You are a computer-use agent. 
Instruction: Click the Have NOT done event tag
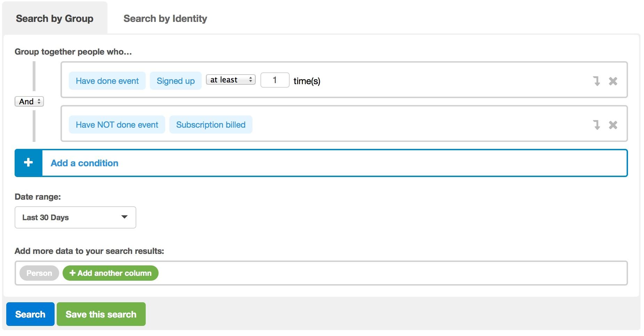tap(117, 125)
